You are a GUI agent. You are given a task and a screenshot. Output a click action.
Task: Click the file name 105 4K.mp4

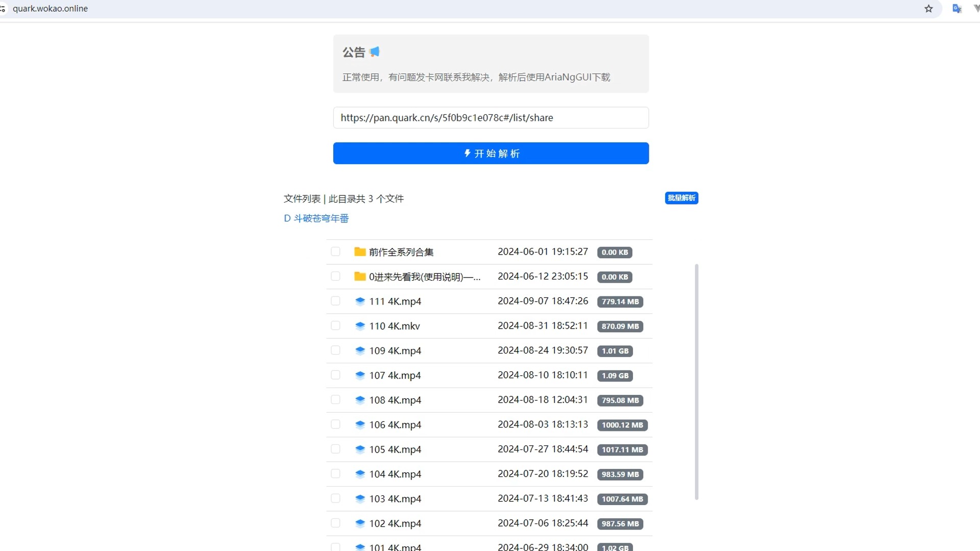pyautogui.click(x=395, y=449)
